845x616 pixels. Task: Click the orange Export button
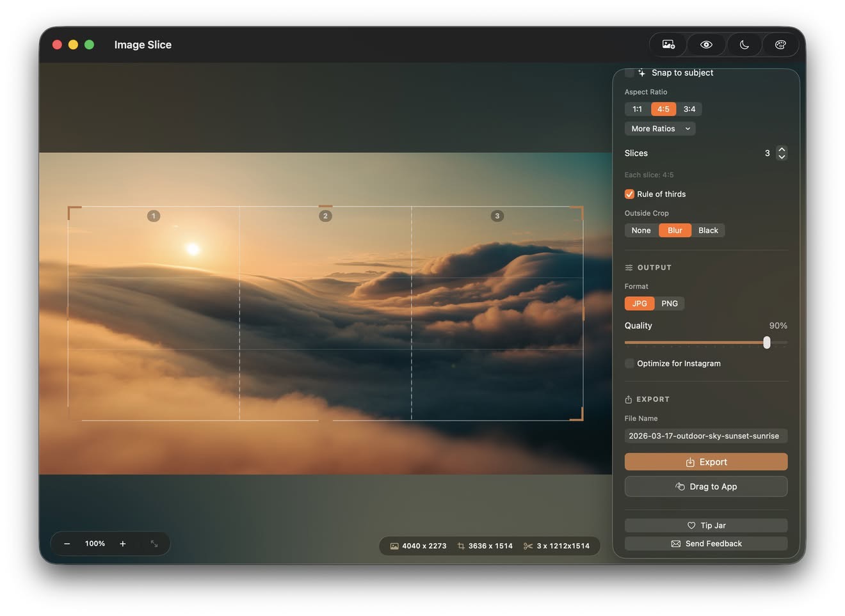(x=706, y=462)
